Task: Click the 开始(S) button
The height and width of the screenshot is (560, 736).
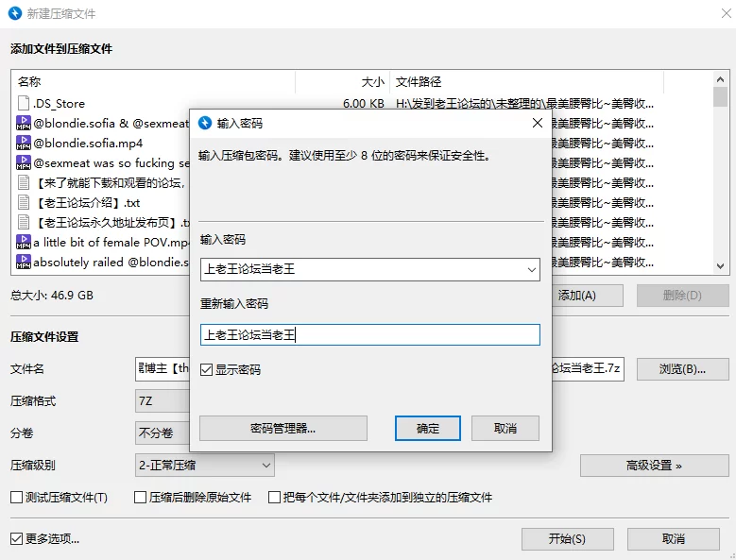Action: [x=568, y=539]
